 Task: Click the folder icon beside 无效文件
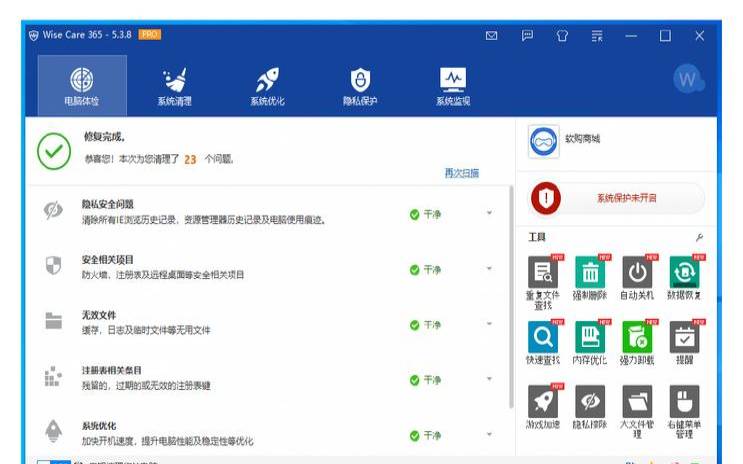click(x=54, y=321)
